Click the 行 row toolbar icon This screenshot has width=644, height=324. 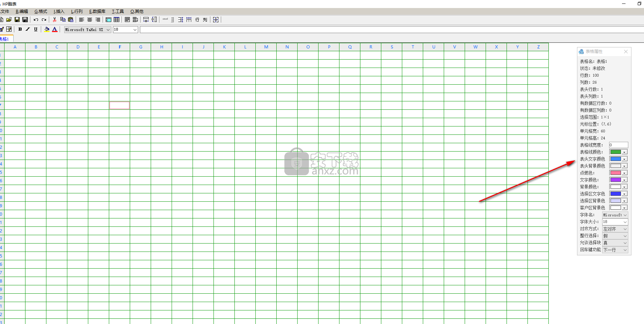pyautogui.click(x=197, y=20)
